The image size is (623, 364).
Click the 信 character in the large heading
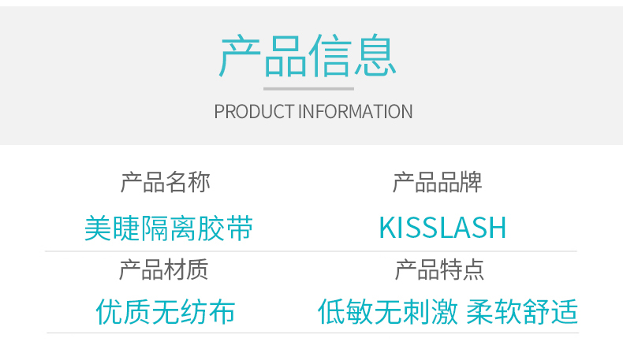pyautogui.click(x=330, y=56)
